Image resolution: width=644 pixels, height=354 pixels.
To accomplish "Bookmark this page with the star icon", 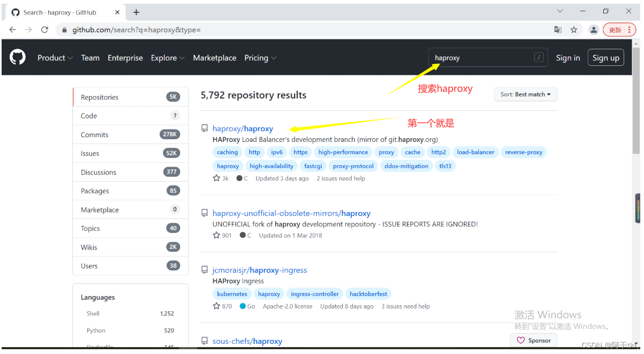I will (574, 30).
